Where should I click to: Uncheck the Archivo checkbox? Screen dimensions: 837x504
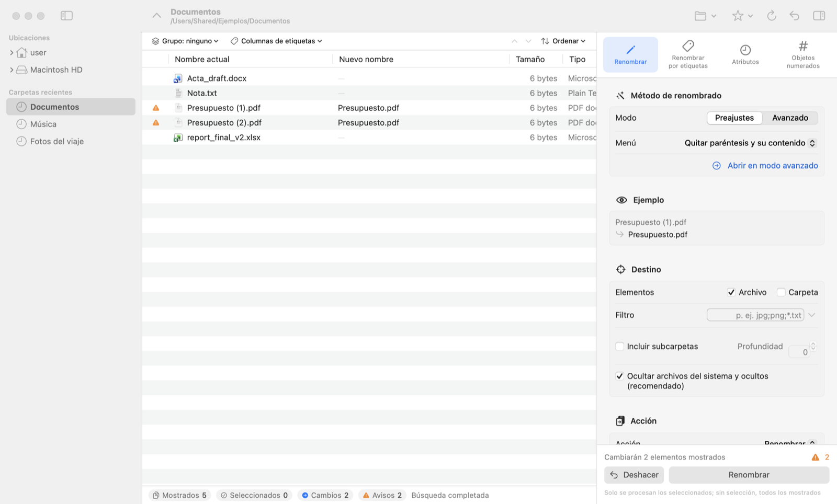tap(731, 292)
